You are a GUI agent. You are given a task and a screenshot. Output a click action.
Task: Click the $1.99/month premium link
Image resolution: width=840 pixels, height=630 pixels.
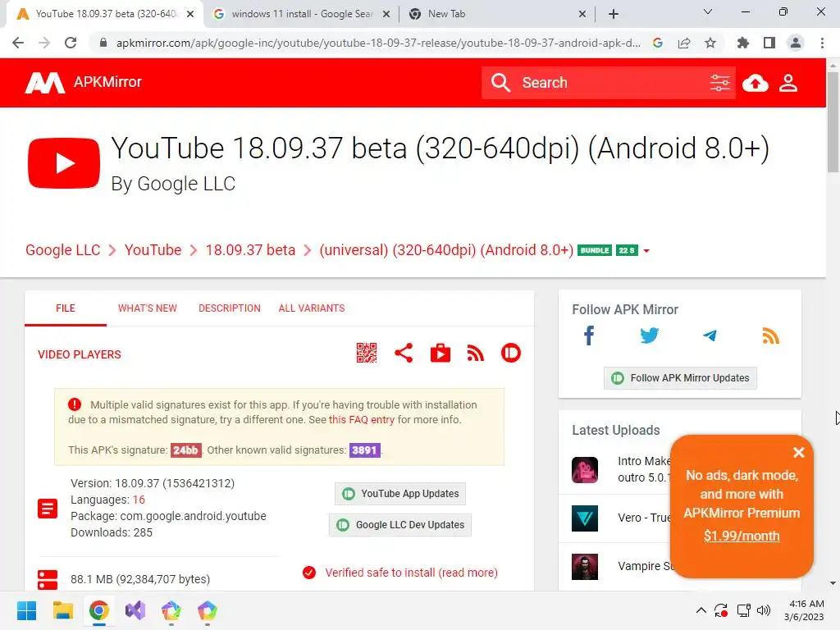742,536
